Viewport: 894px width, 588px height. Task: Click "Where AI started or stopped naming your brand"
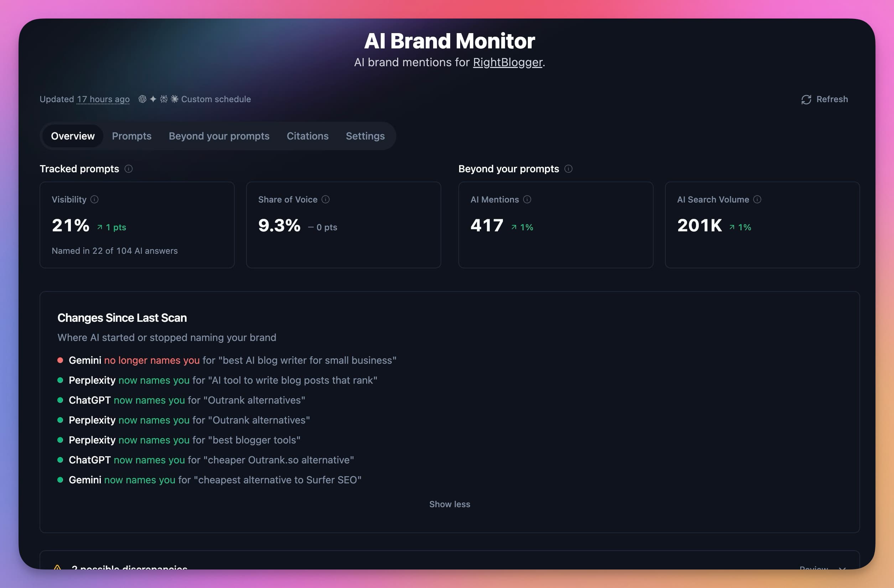point(167,337)
